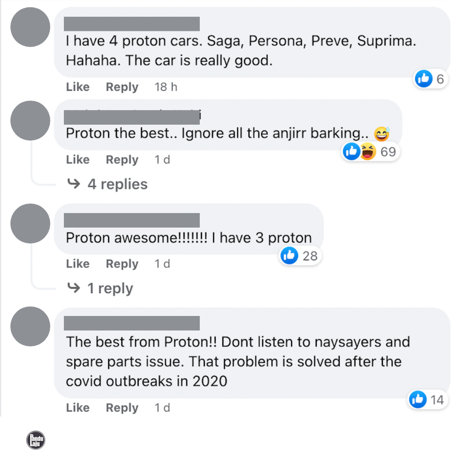Open commenter name above the naysayers comment
453x476 pixels.
pos(131,323)
